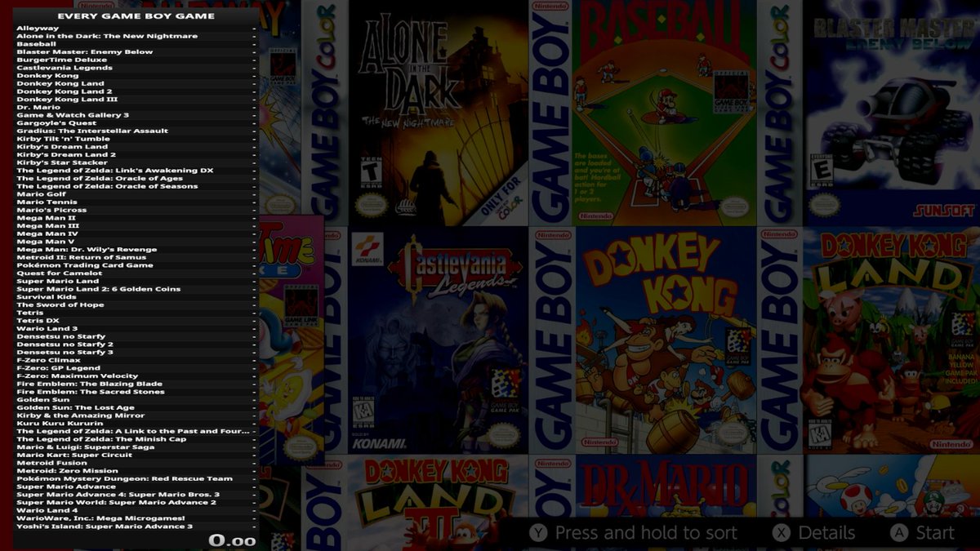
Task: Choose Castlevania Legends list entry
Action: pyautogui.click(x=136, y=68)
